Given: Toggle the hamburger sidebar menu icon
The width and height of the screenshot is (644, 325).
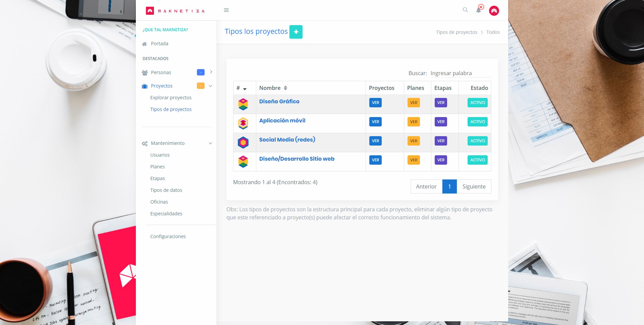Looking at the screenshot, I should [226, 10].
